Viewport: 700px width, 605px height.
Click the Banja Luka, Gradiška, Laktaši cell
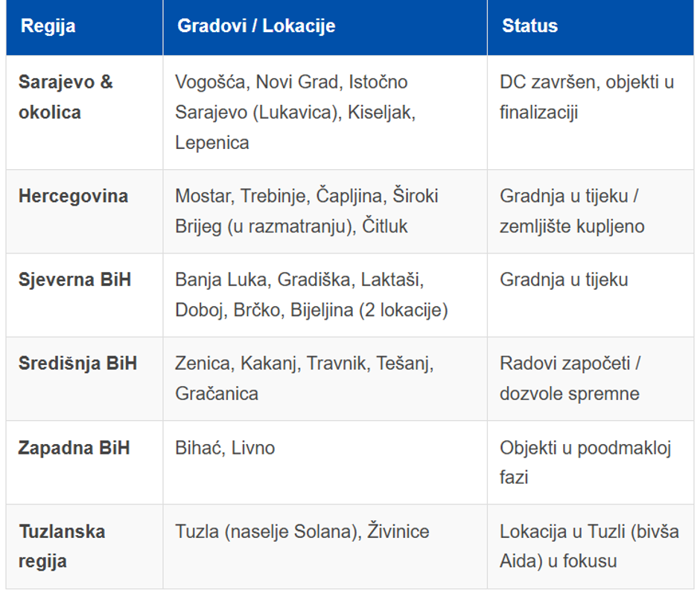tap(311, 294)
